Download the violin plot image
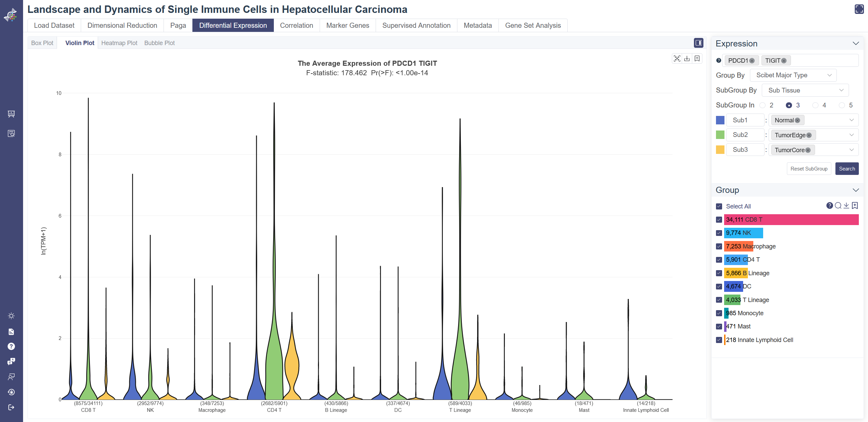 [x=687, y=59]
